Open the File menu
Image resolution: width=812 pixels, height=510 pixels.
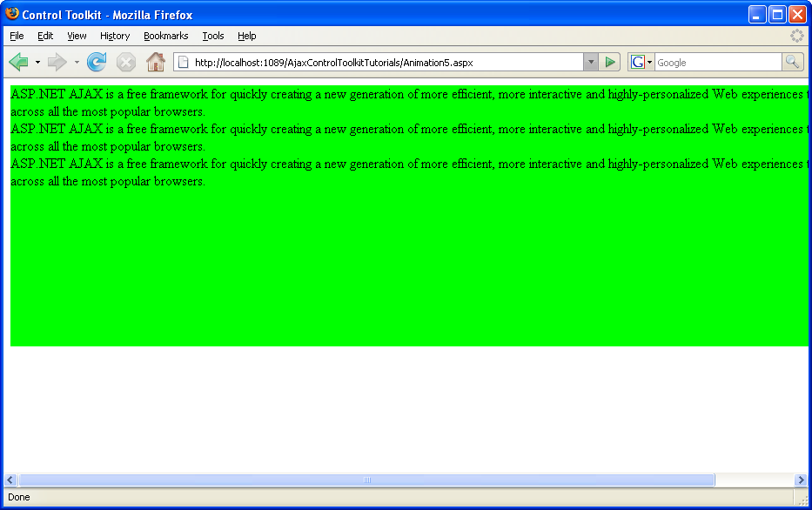pyautogui.click(x=17, y=36)
